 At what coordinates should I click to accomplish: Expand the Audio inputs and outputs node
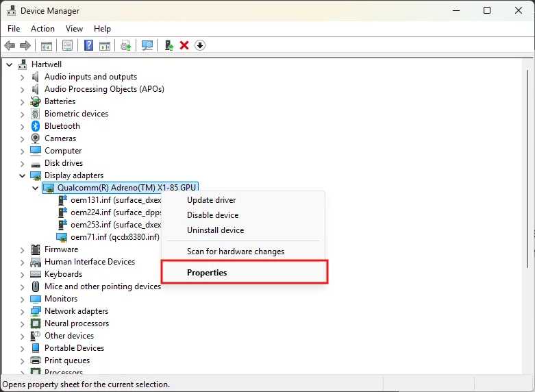point(23,77)
